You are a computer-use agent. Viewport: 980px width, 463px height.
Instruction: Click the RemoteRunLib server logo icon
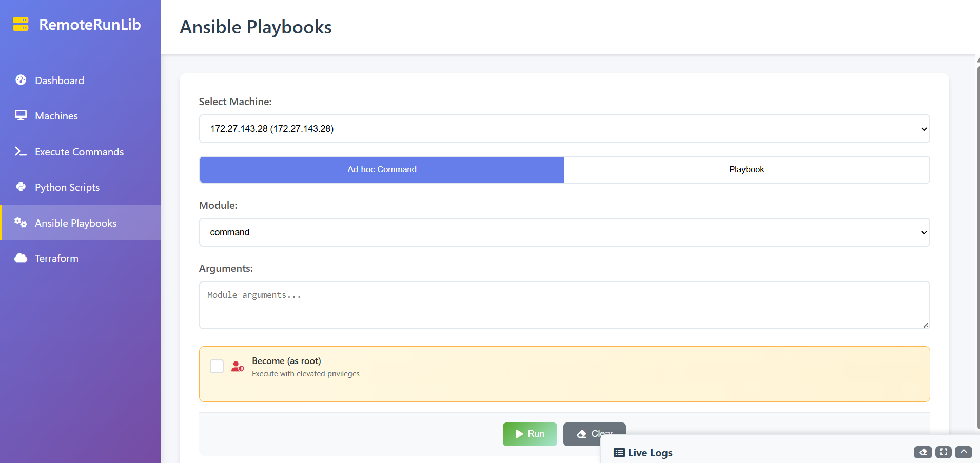(21, 24)
